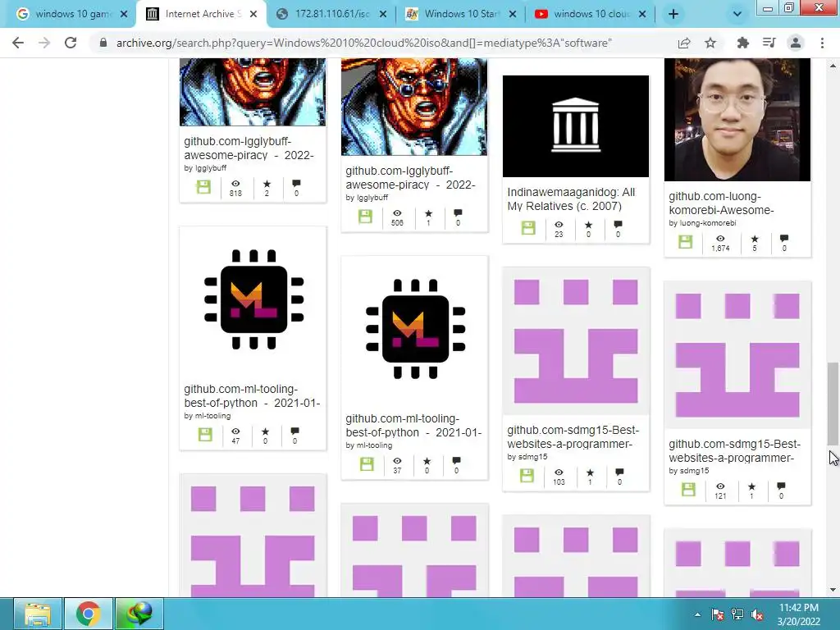The height and width of the screenshot is (630, 840).
Task: Click the Chrome taskbar icon
Action: pos(89,614)
